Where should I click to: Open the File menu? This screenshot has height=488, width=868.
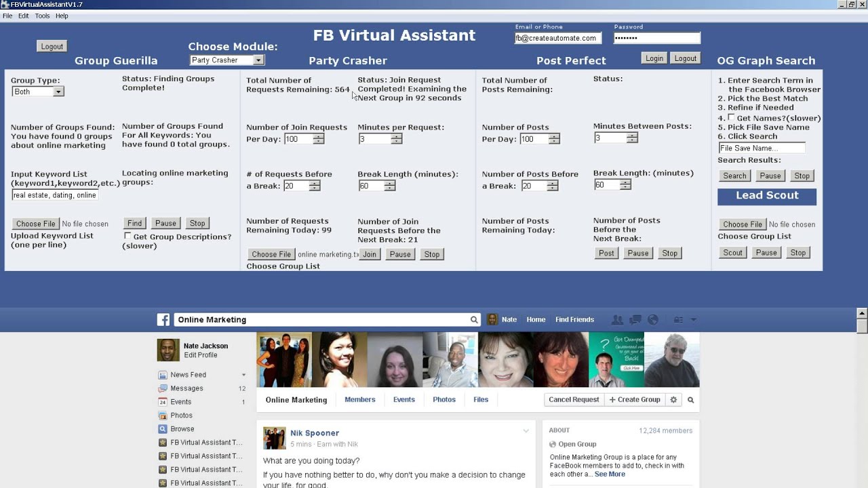click(x=7, y=16)
